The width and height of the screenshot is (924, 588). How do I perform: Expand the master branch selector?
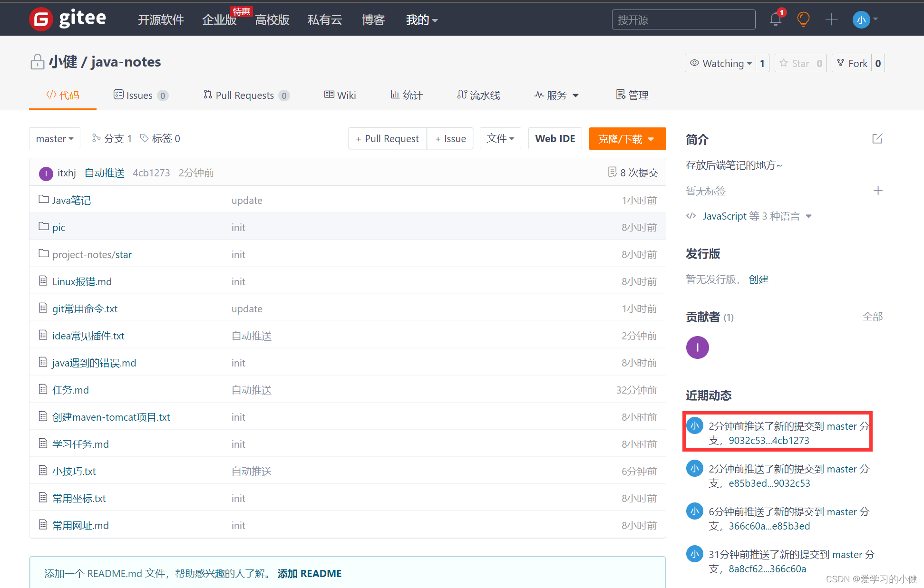point(55,139)
